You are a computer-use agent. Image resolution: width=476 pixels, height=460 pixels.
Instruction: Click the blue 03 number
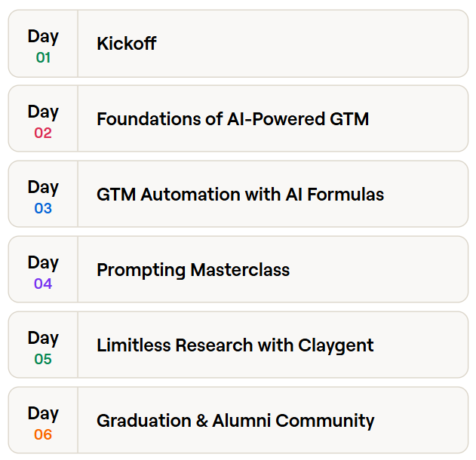point(43,208)
